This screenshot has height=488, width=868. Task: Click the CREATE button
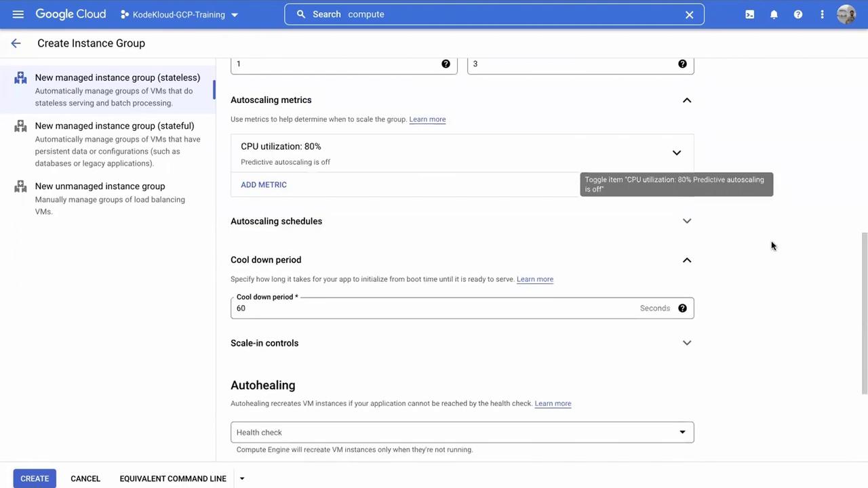coord(35,479)
